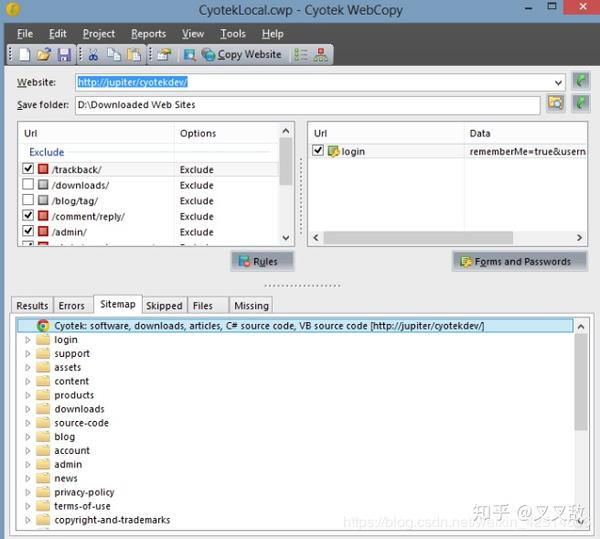
Task: Click the login form icon in forms list
Action: coord(334,151)
